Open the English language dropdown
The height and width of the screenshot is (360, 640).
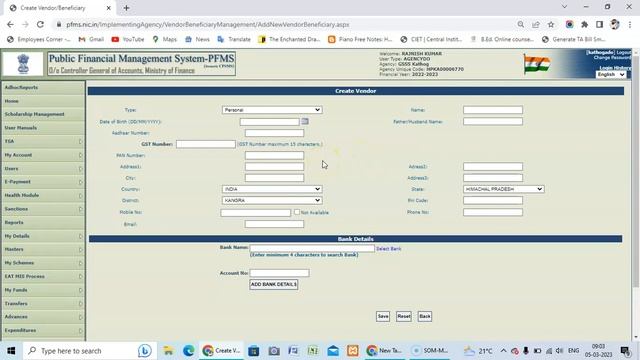(x=611, y=75)
